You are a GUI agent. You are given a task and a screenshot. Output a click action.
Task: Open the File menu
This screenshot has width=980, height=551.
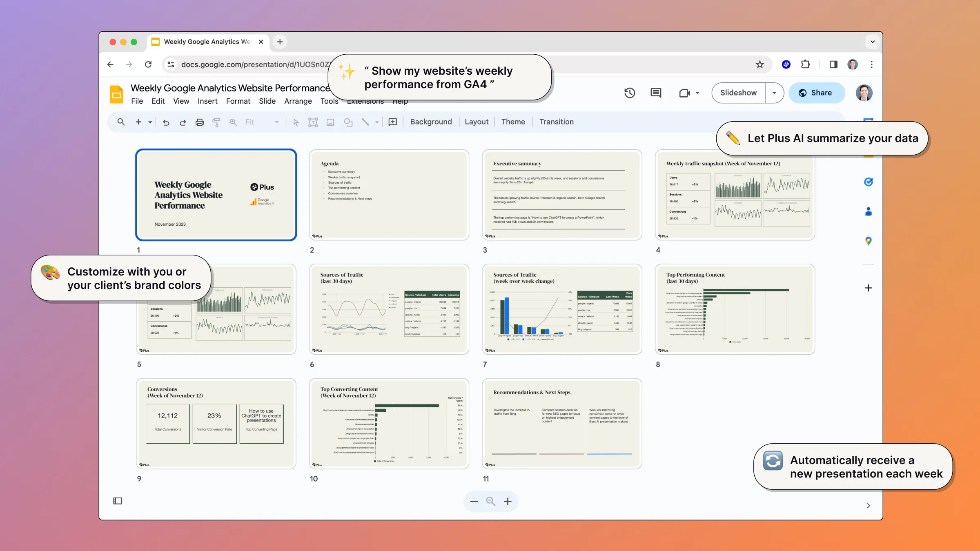coord(137,101)
